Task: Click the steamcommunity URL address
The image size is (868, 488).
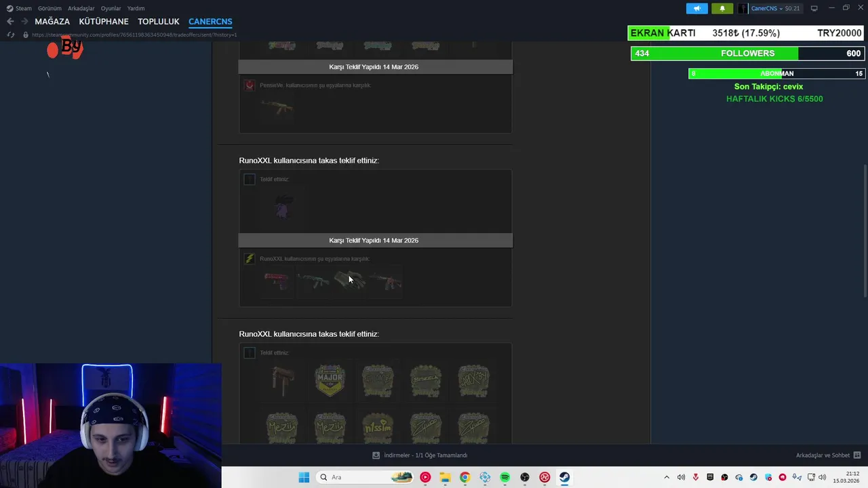Action: tap(134, 35)
